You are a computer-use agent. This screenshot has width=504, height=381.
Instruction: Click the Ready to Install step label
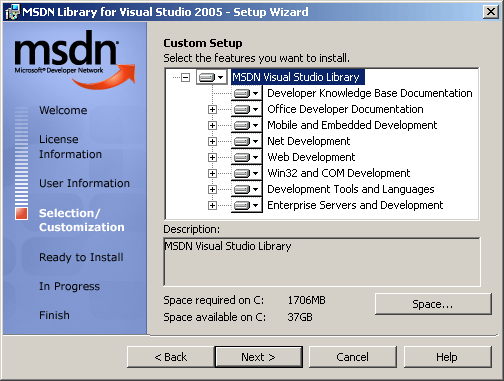(81, 257)
